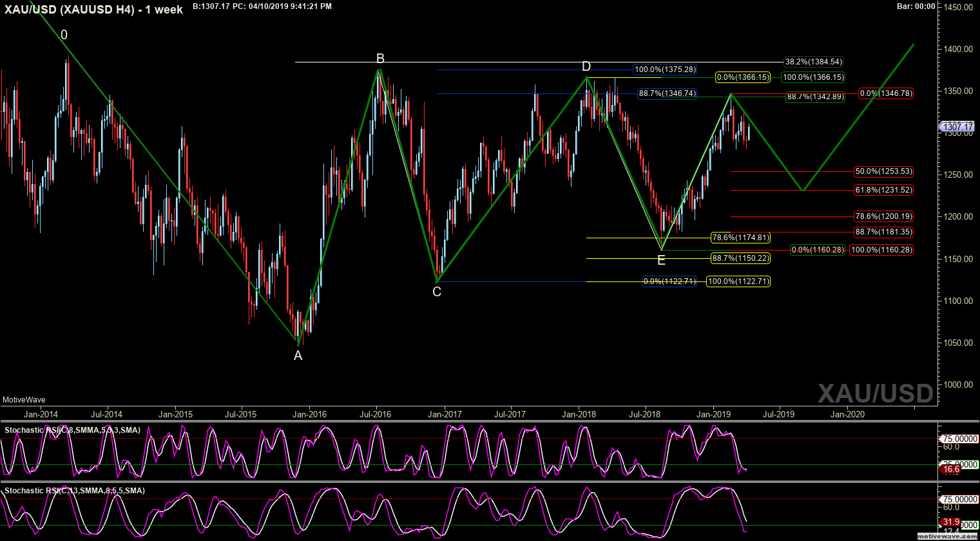
Task: Select the 100.0%(1160.28) red label
Action: pyautogui.click(x=881, y=250)
